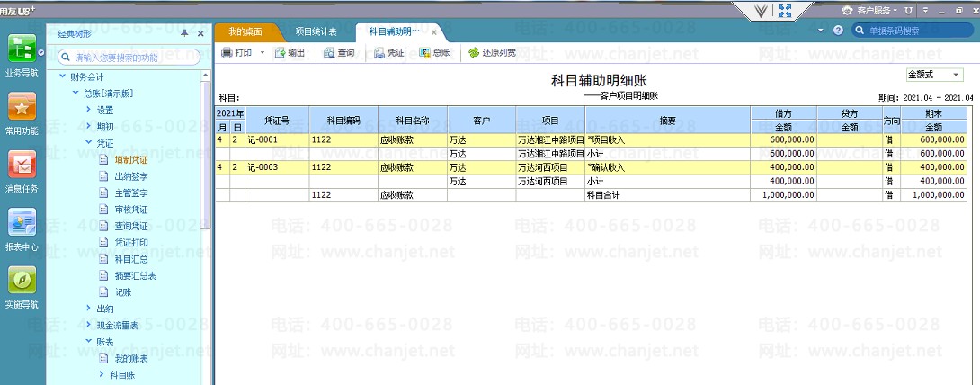The image size is (980, 385).
Task: Click the tree panel vertical scrollbar
Action: click(x=206, y=157)
